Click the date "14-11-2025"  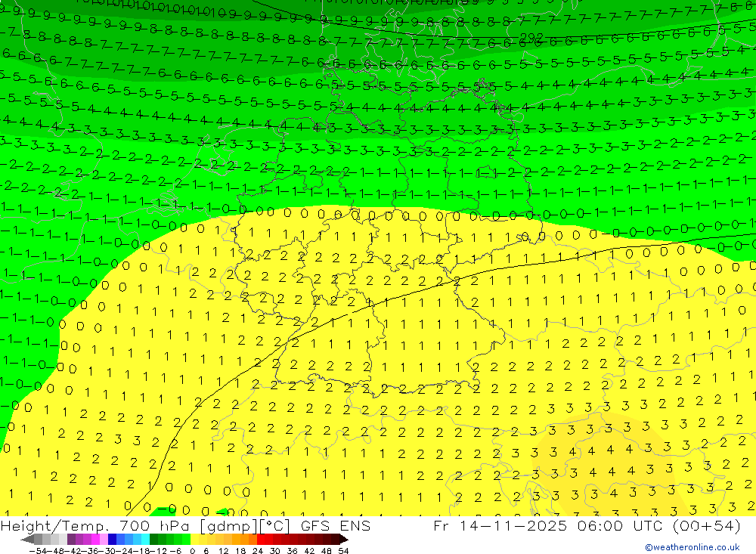pos(513,526)
